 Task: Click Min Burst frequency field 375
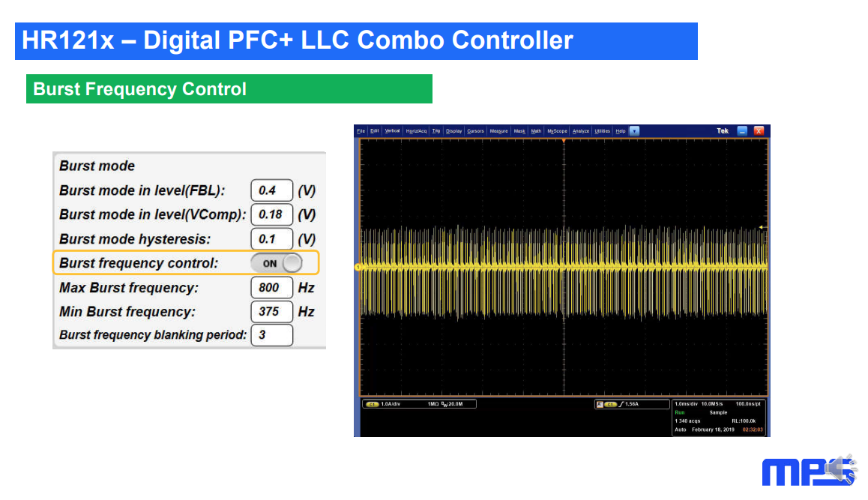coord(272,312)
